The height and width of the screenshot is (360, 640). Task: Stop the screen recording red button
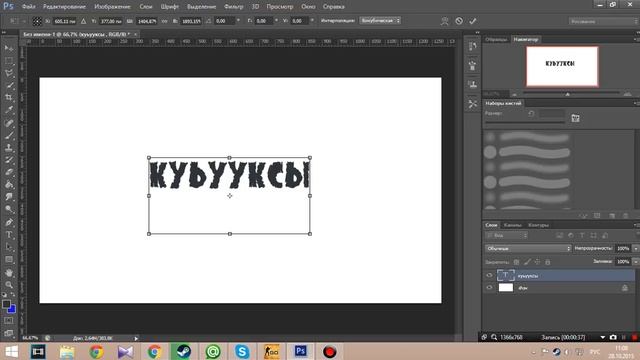(634, 338)
